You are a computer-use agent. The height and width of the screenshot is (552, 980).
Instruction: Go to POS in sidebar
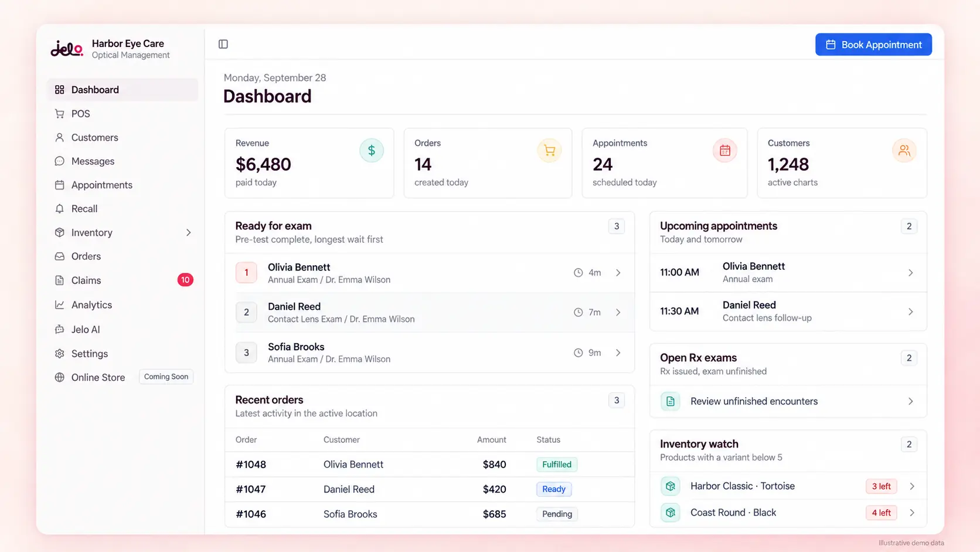click(x=122, y=114)
